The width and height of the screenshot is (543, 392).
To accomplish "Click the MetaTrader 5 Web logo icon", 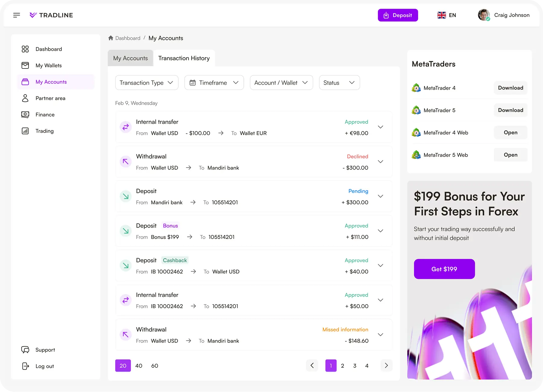I will [x=416, y=155].
